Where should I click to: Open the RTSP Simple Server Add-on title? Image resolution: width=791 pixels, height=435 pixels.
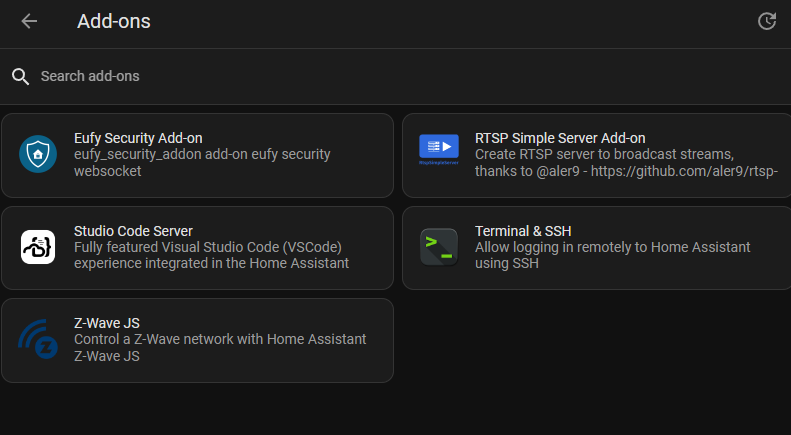(x=560, y=138)
